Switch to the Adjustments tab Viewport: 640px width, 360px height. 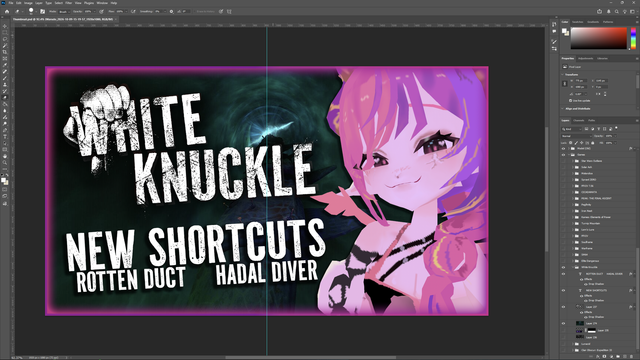[x=585, y=58]
